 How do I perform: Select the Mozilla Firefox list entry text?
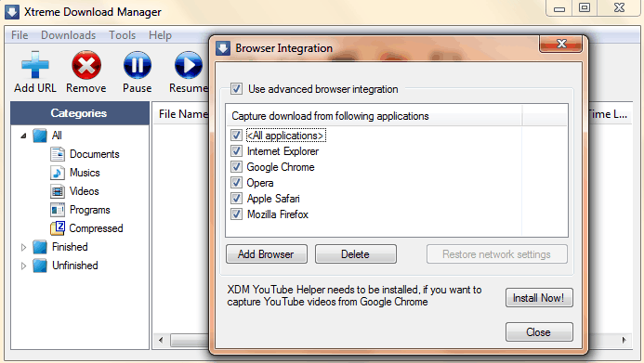click(x=278, y=214)
